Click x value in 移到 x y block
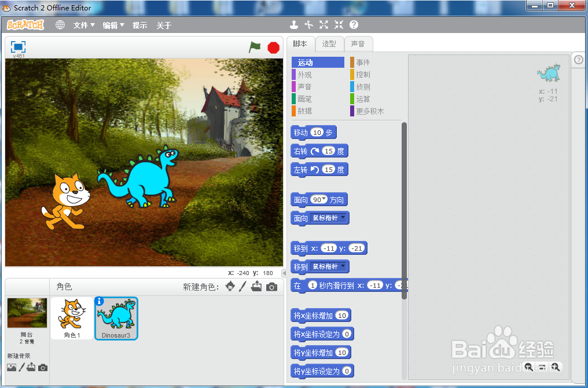The width and height of the screenshot is (588, 388). tap(329, 248)
